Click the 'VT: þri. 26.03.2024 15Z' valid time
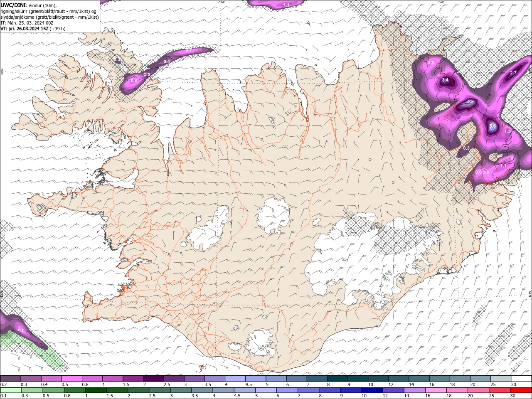The height and width of the screenshot is (399, 532). tap(25, 29)
